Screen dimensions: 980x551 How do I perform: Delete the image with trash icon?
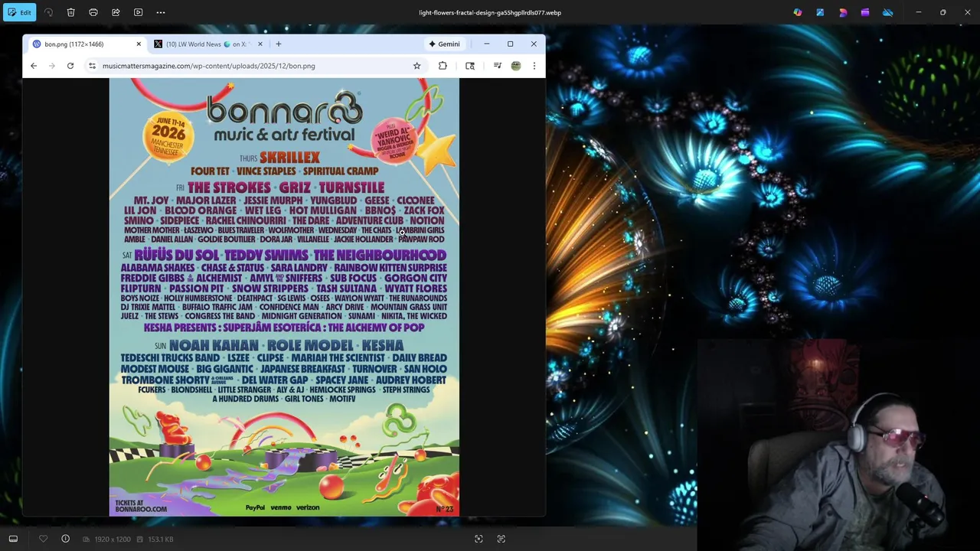70,12
